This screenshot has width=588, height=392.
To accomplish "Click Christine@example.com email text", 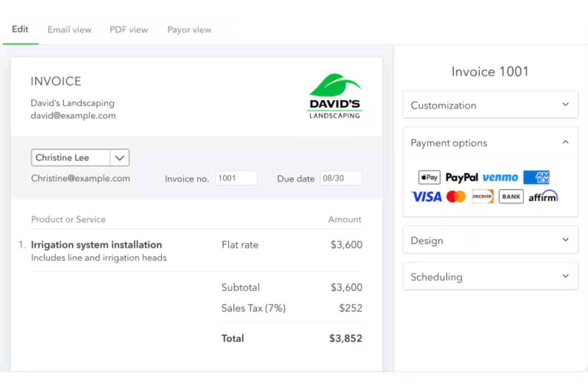I will (81, 178).
